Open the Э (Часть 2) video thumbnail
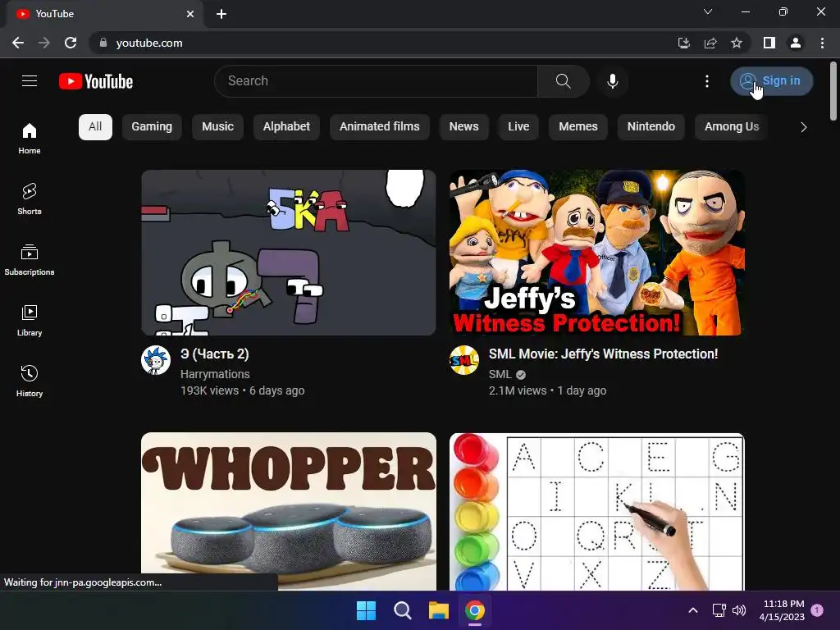The height and width of the screenshot is (630, 840). (x=289, y=253)
